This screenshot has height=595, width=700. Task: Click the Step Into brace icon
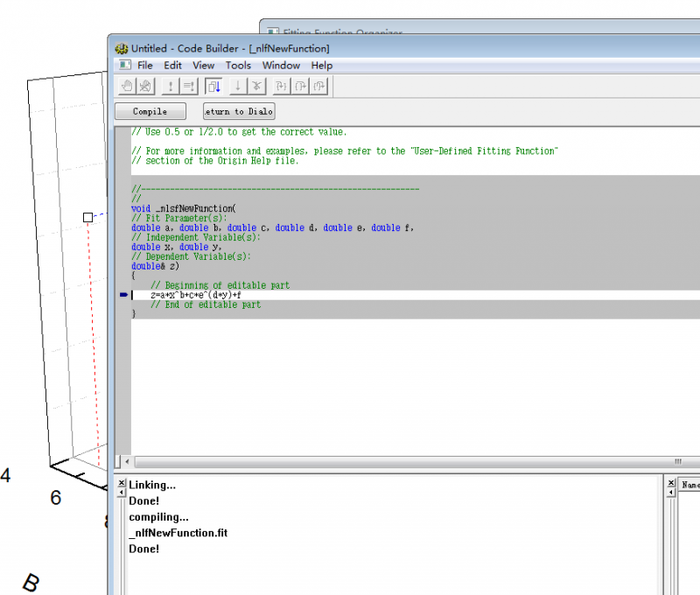pos(281,86)
